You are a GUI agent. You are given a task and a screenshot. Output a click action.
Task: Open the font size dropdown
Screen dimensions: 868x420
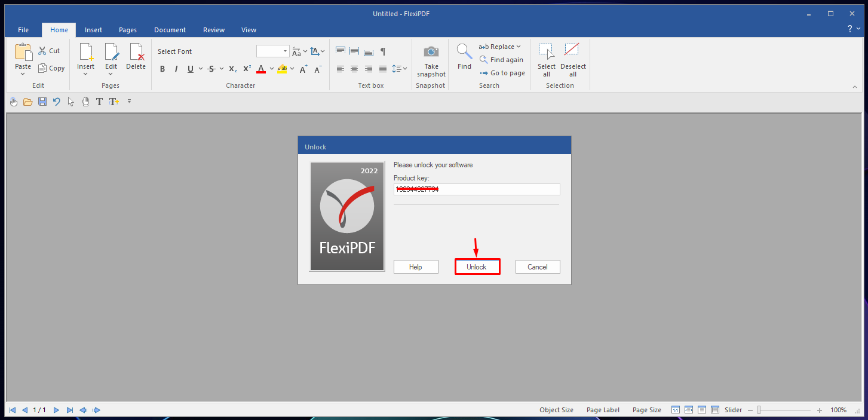(286, 51)
